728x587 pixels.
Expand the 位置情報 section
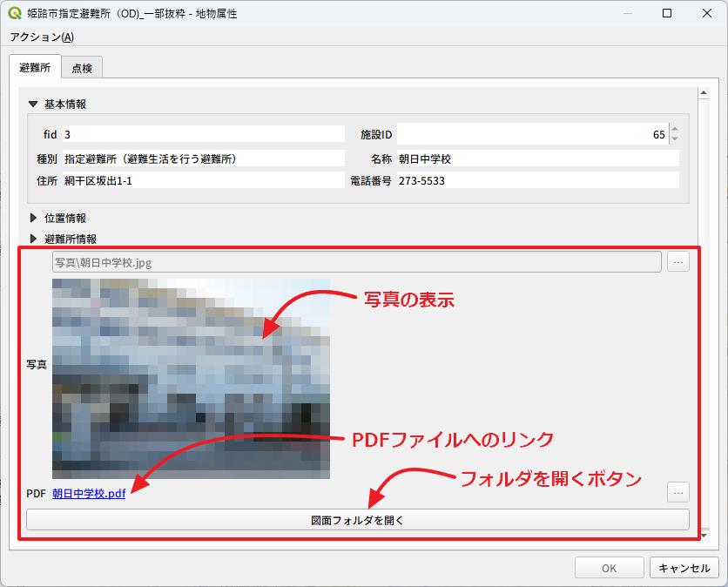tap(33, 218)
